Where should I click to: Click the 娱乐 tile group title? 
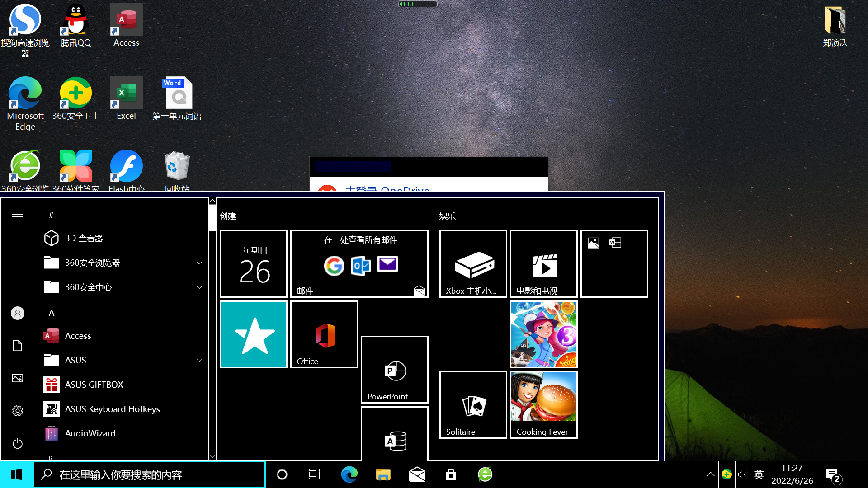(448, 216)
